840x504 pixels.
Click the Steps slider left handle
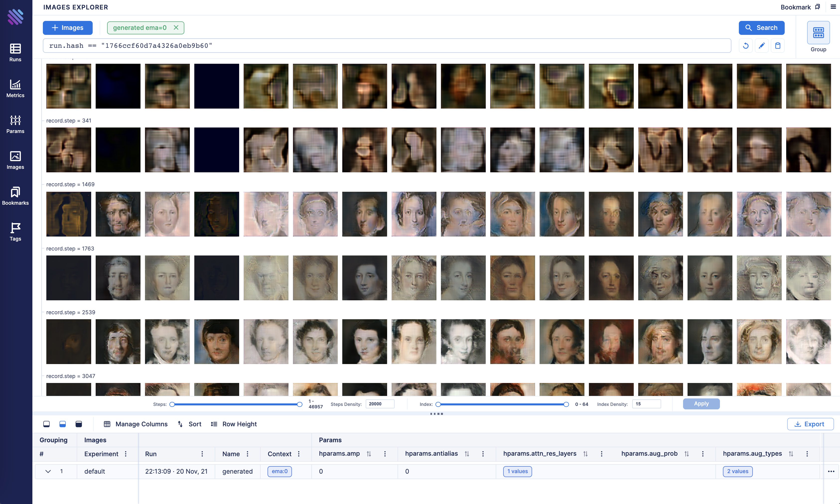pyautogui.click(x=172, y=404)
